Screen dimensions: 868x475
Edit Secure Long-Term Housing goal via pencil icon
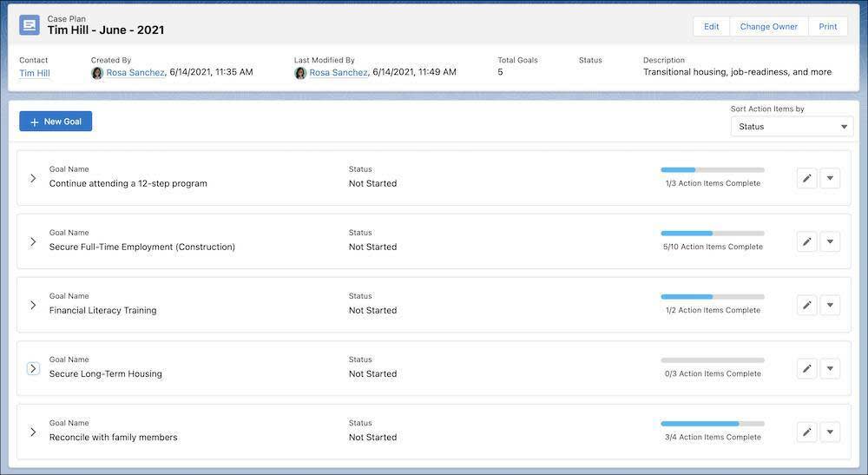tap(807, 369)
